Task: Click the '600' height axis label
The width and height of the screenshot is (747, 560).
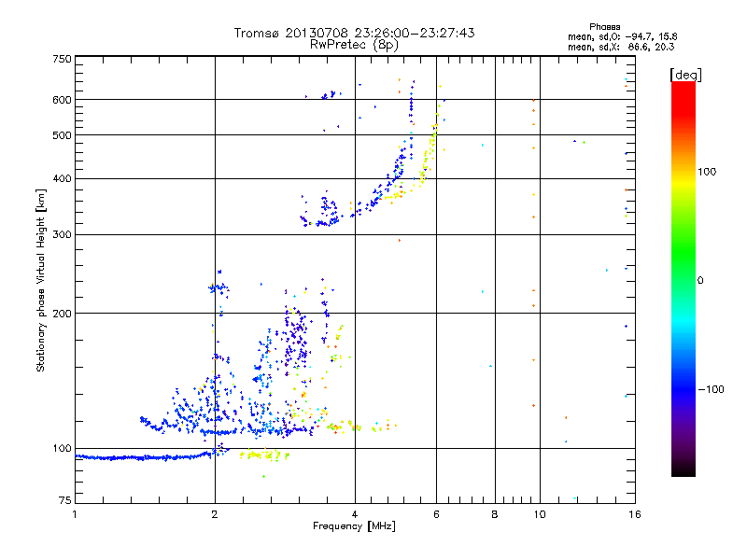Action: pyautogui.click(x=62, y=100)
